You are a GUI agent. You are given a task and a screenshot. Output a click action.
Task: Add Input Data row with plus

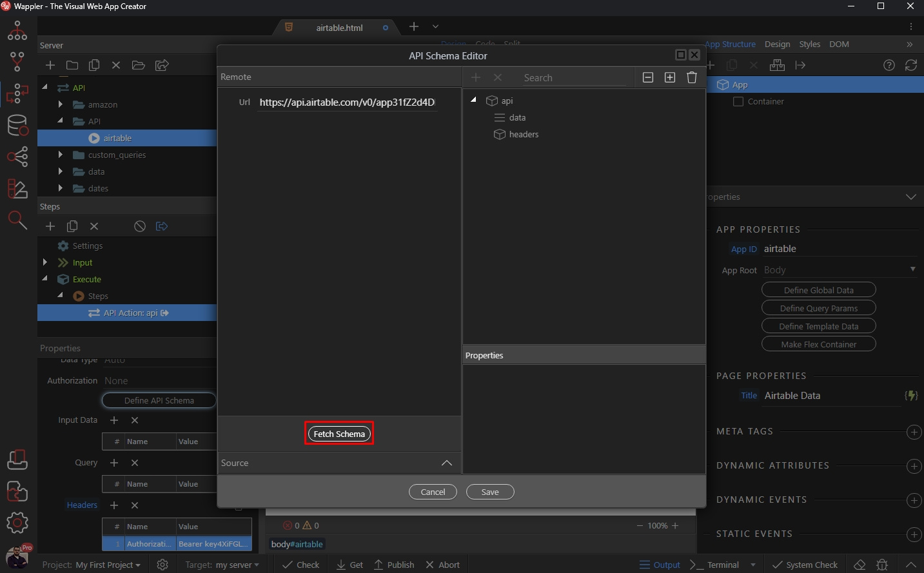click(x=114, y=420)
